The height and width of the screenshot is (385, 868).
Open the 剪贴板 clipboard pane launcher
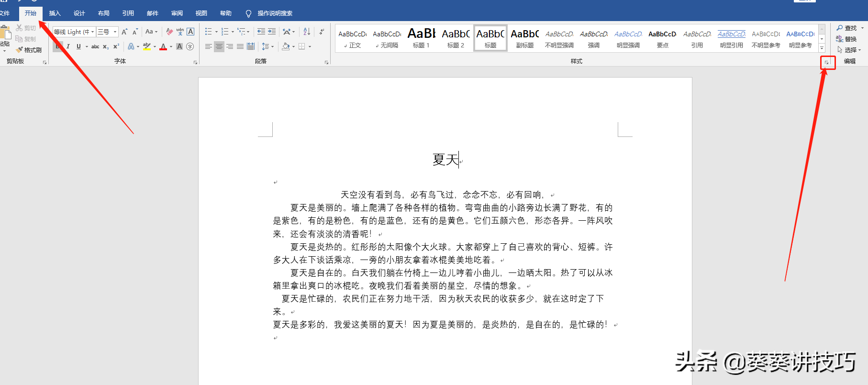tap(45, 62)
